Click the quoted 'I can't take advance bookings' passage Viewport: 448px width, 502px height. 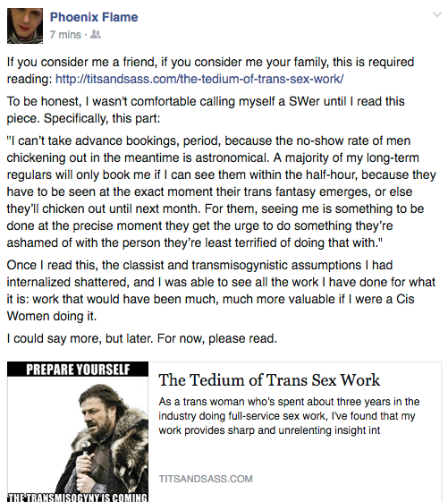[x=221, y=191]
